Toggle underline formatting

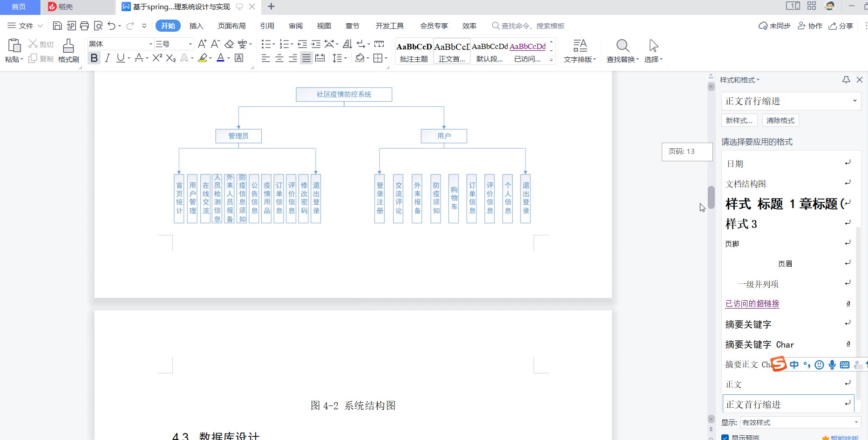(121, 58)
